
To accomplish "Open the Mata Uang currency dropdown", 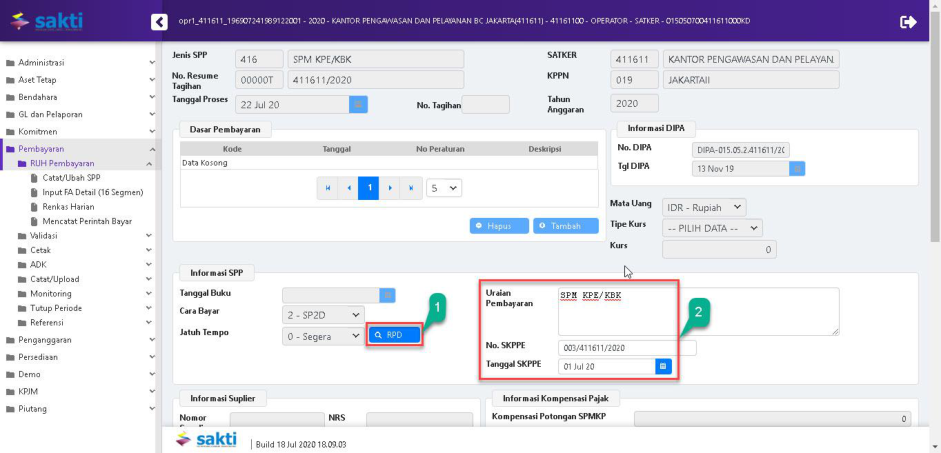I will coord(704,207).
